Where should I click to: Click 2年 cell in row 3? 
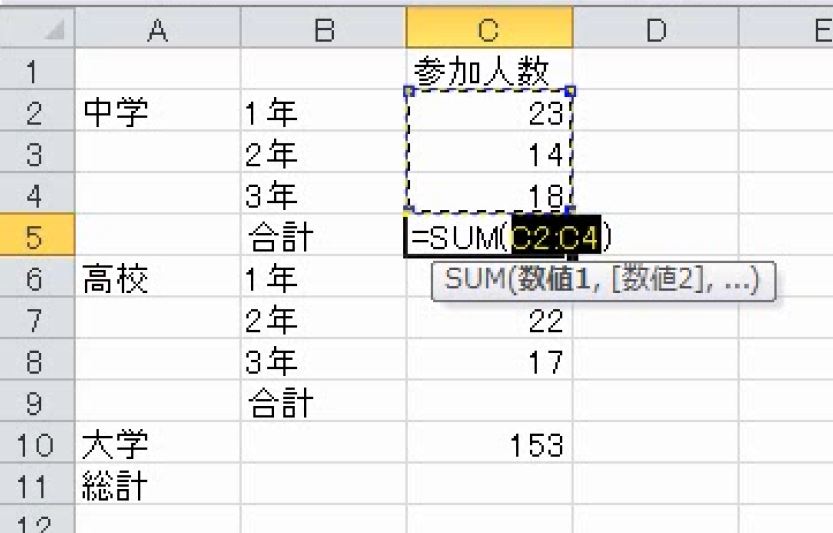pos(324,152)
